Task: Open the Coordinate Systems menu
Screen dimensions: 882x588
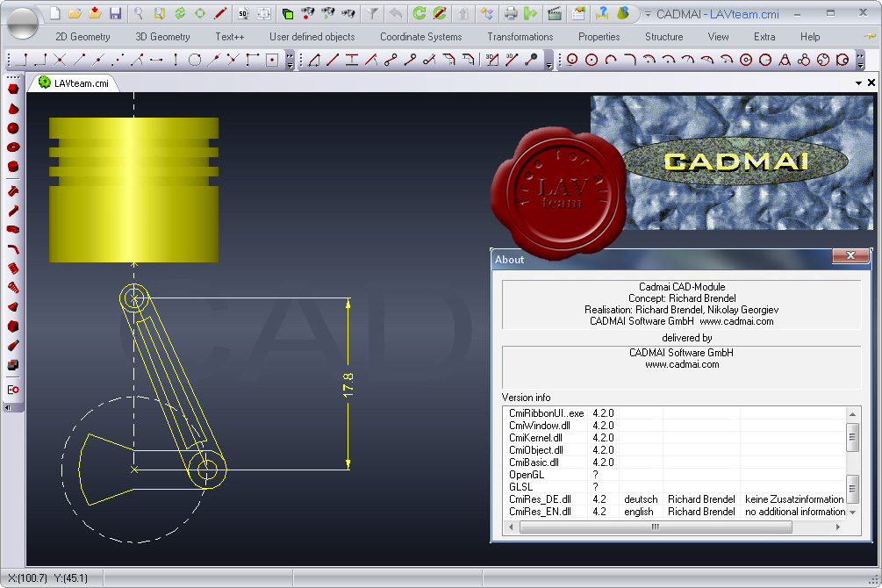Action: [420, 37]
